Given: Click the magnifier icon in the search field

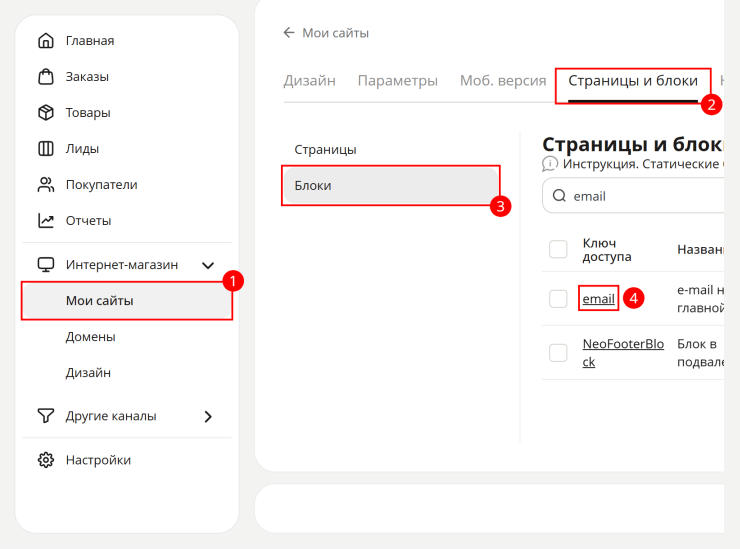Looking at the screenshot, I should [x=559, y=196].
